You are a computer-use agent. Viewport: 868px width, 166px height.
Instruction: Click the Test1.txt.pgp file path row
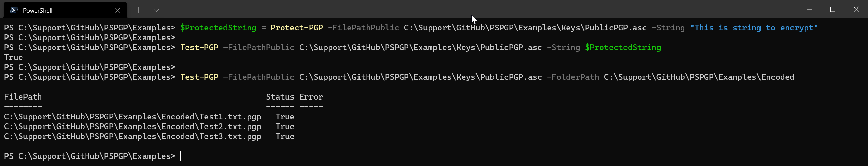point(133,117)
